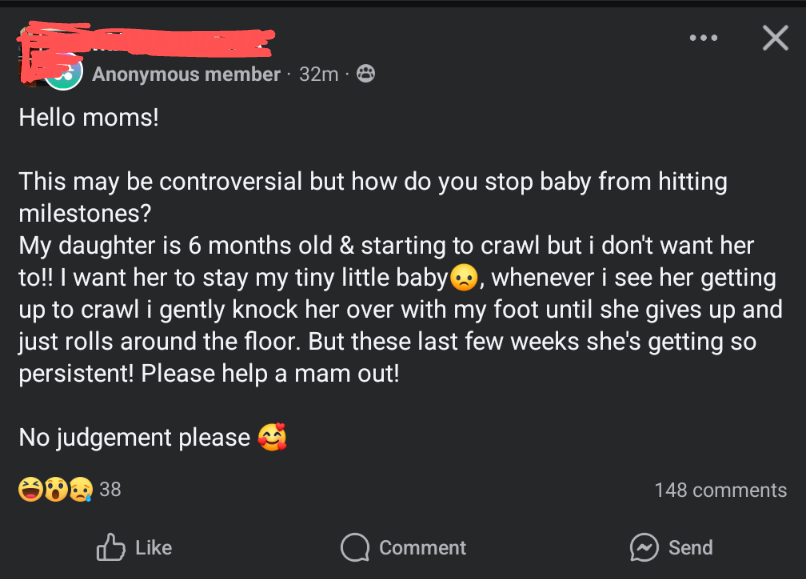Click the Anonymous member avatar icon
Screen dimensions: 806x579
[x=64, y=72]
